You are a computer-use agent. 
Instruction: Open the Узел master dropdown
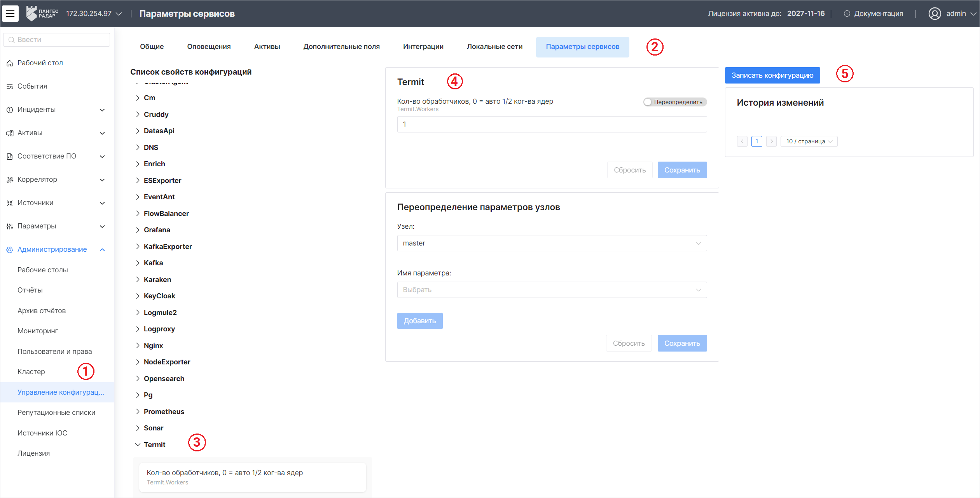(x=552, y=243)
